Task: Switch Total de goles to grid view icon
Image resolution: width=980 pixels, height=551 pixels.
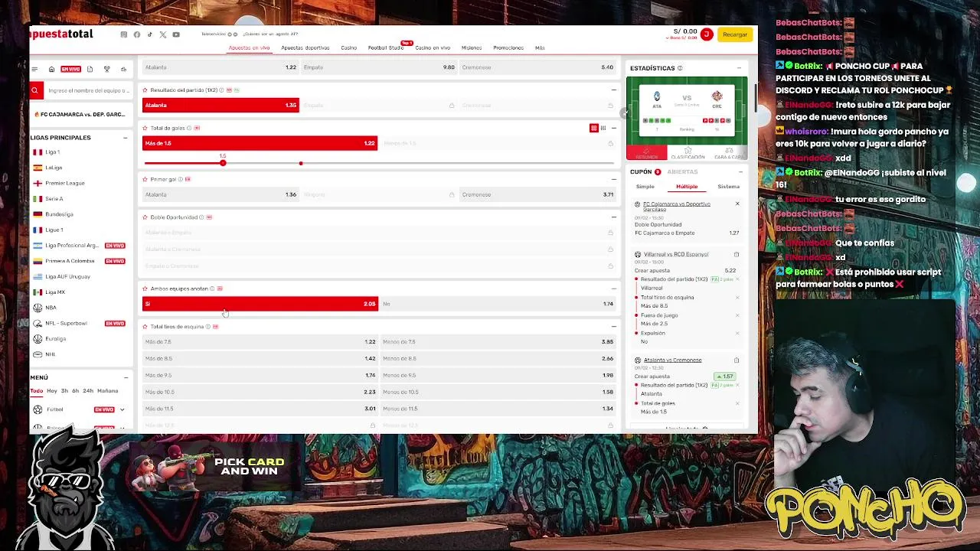Action: coord(593,128)
